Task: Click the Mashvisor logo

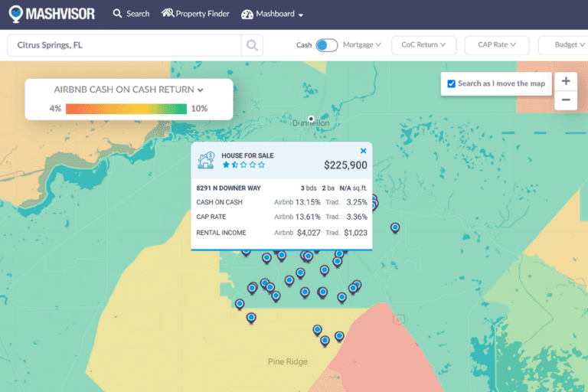Action: tap(52, 14)
